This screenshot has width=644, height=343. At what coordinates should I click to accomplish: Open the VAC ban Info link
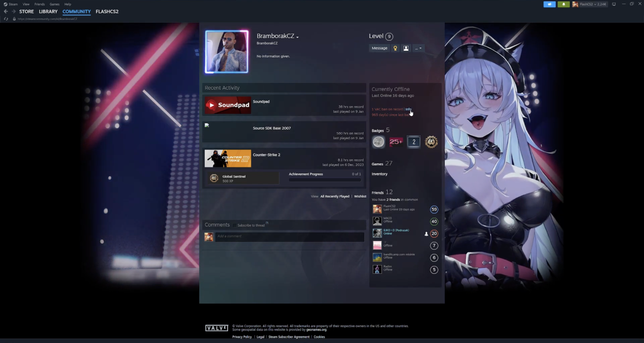[408, 109]
